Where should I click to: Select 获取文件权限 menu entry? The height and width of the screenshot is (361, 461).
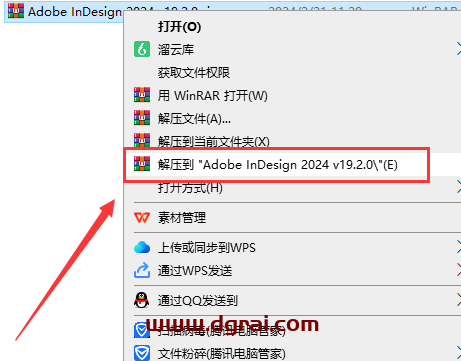194,72
